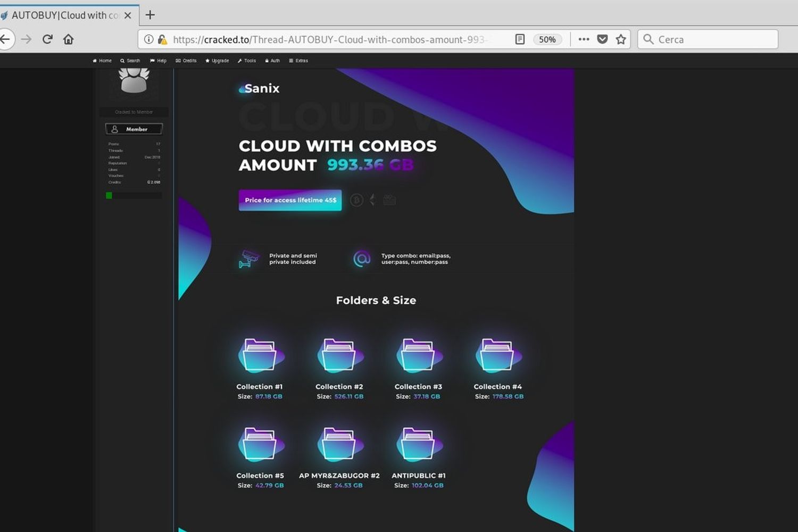Go to the browser home page icon
Screen dimensions: 798x532
[x=68, y=39]
